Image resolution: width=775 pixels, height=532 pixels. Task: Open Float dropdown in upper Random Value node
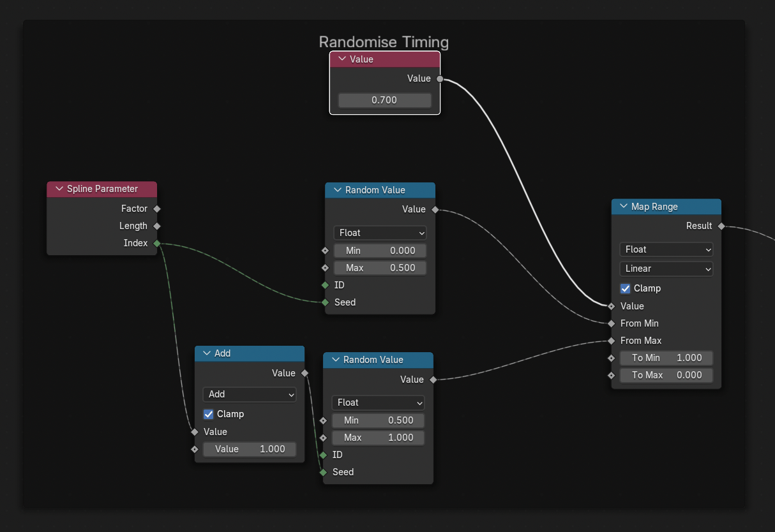click(x=380, y=233)
